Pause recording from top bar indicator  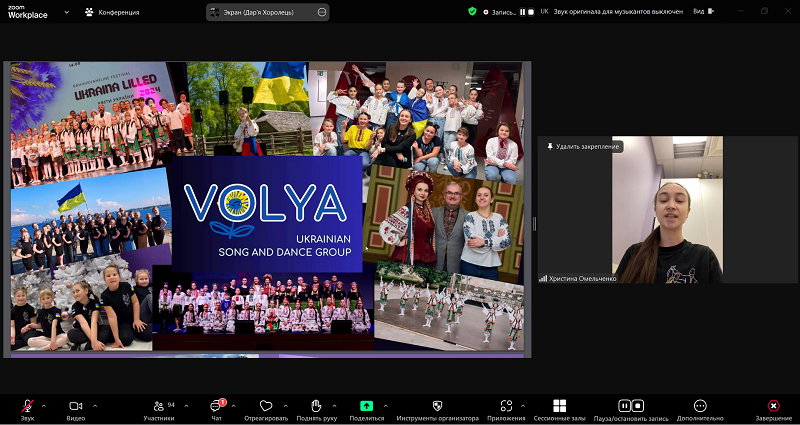click(522, 12)
